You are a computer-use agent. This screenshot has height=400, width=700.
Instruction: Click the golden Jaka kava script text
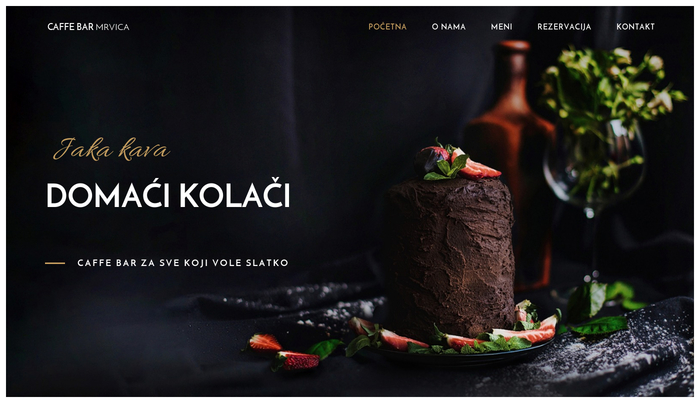tap(111, 149)
